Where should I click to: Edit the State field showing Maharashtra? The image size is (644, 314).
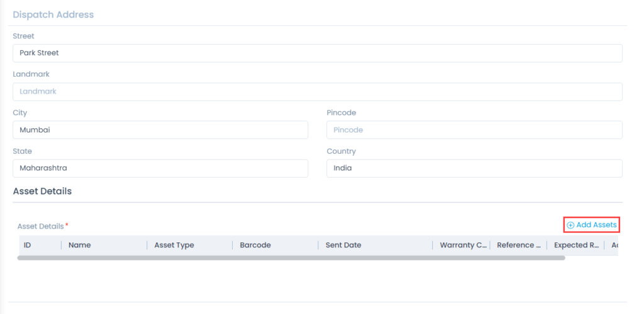160,168
